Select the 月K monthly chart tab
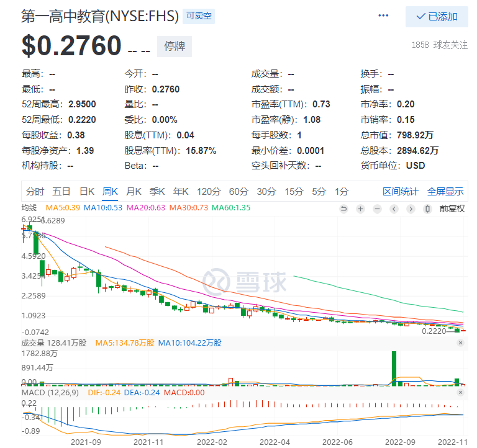 coord(134,192)
